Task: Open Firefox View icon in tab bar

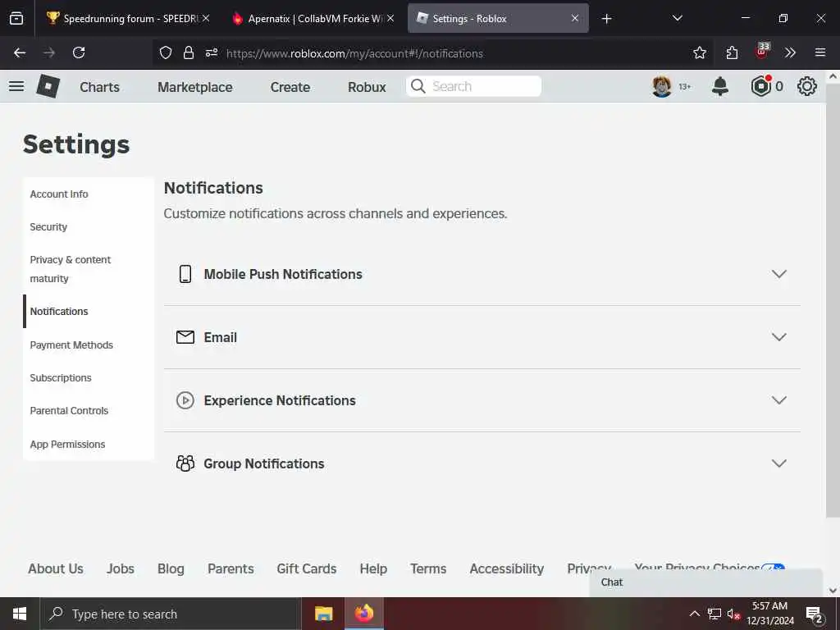Action: pos(16,18)
